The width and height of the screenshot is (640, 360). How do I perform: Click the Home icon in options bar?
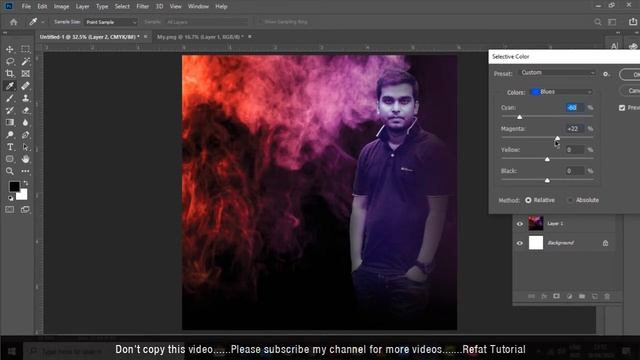click(13, 22)
